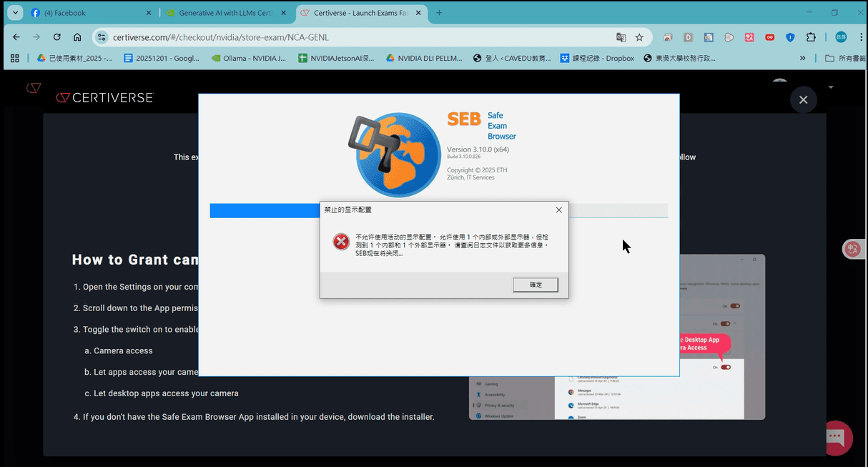Bookmark this page with the star icon
Image resolution: width=868 pixels, height=467 pixels.
point(639,37)
